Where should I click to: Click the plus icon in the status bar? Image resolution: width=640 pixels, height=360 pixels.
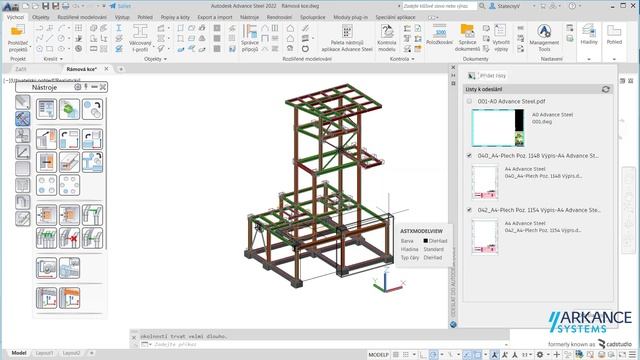[556, 355]
